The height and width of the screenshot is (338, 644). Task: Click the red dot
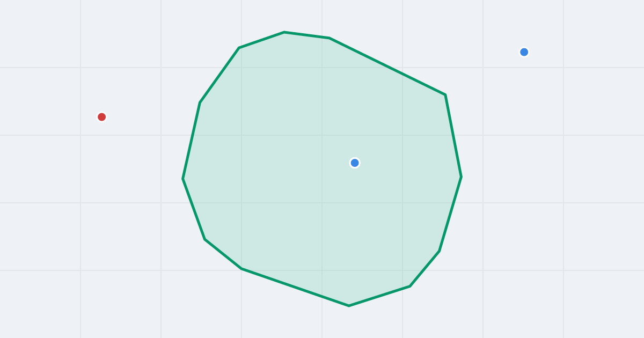click(101, 117)
